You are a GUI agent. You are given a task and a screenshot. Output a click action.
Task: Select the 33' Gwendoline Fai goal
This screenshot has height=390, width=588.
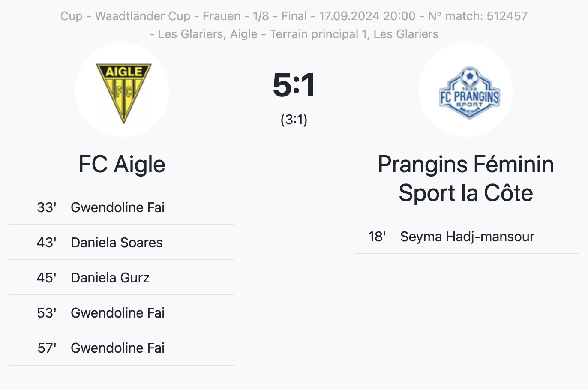point(122,207)
